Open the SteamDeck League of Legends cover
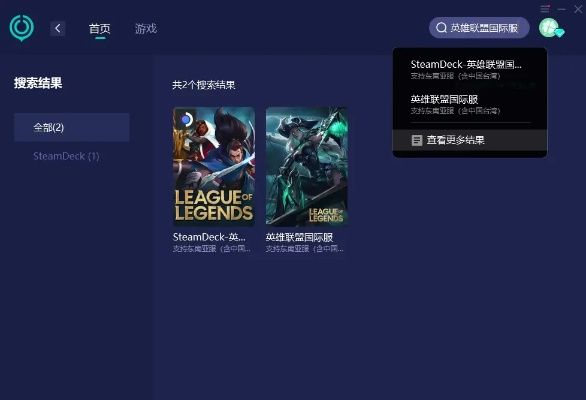This screenshot has width=586, height=400. pos(214,167)
